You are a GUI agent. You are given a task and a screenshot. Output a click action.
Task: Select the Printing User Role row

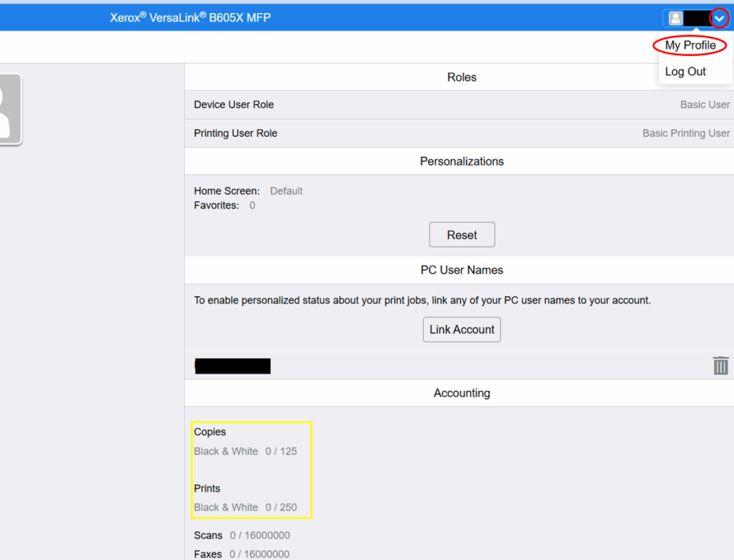(x=459, y=133)
